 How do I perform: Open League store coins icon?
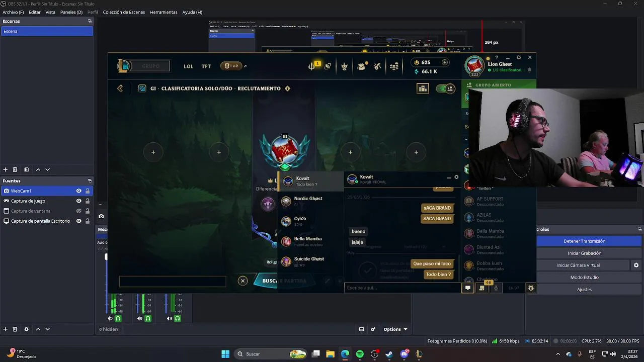(x=394, y=66)
